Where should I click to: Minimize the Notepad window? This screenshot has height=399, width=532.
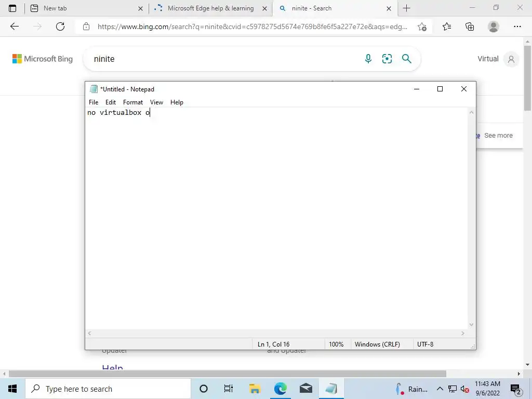tap(417, 89)
